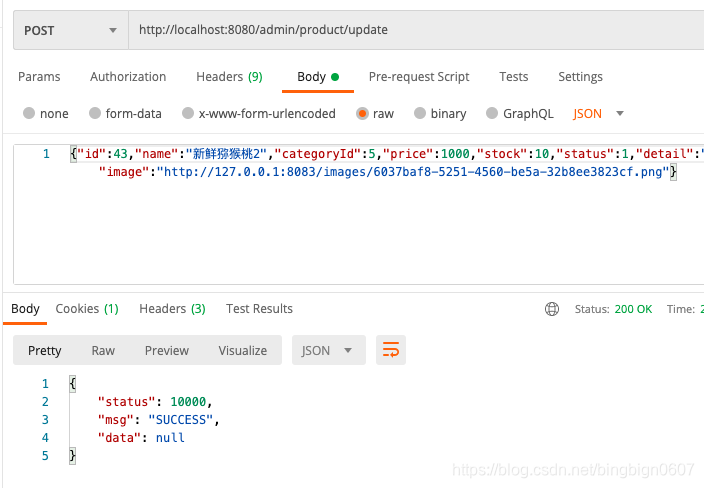
Task: Click the Time label in response status
Action: pos(681,309)
